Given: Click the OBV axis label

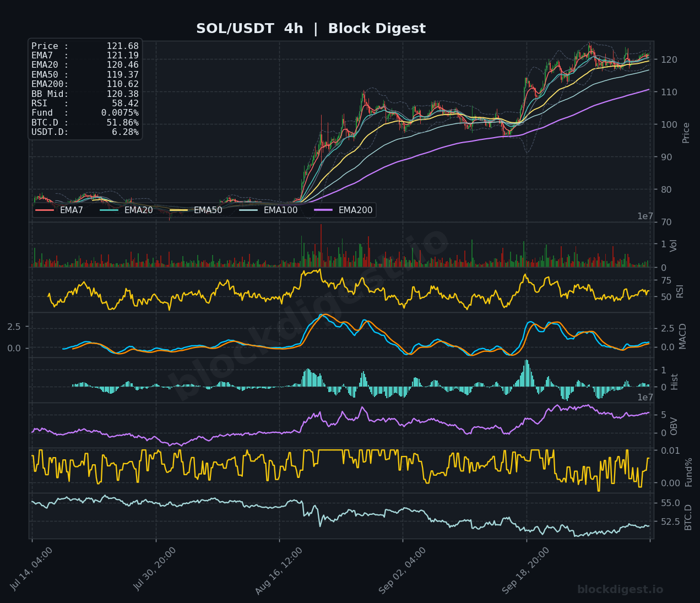Looking at the screenshot, I should (x=674, y=426).
